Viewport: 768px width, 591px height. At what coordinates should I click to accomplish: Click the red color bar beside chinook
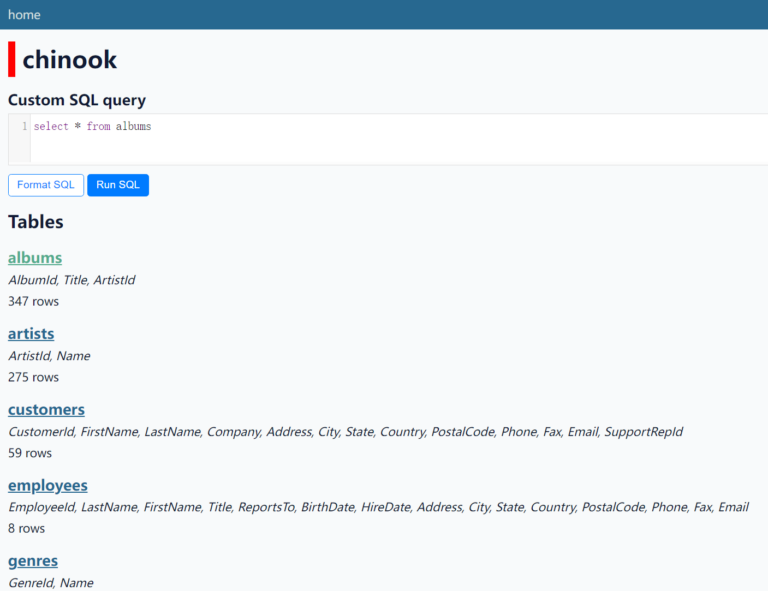(x=12, y=59)
